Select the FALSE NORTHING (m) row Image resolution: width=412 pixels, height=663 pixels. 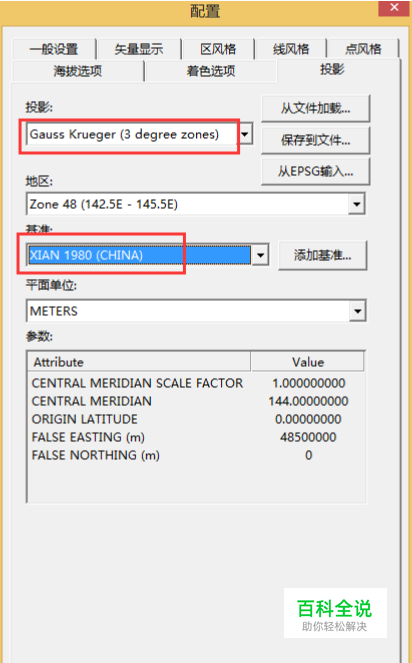coord(196,455)
